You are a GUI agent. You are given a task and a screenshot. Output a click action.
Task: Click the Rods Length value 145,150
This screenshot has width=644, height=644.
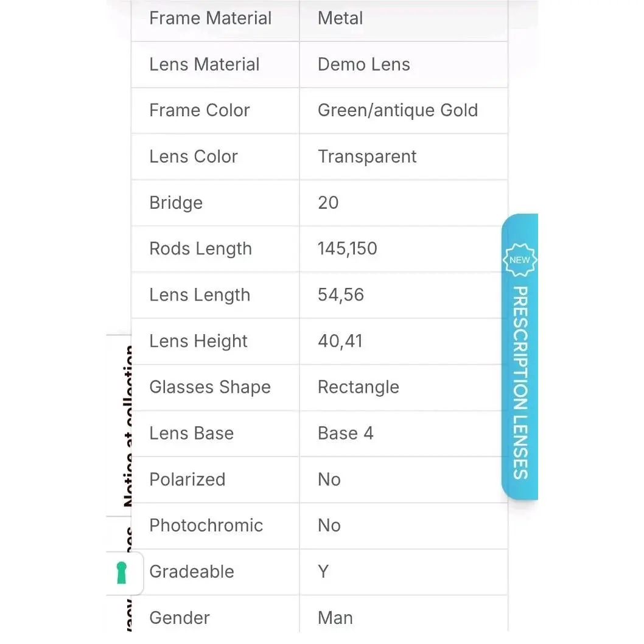tap(348, 248)
